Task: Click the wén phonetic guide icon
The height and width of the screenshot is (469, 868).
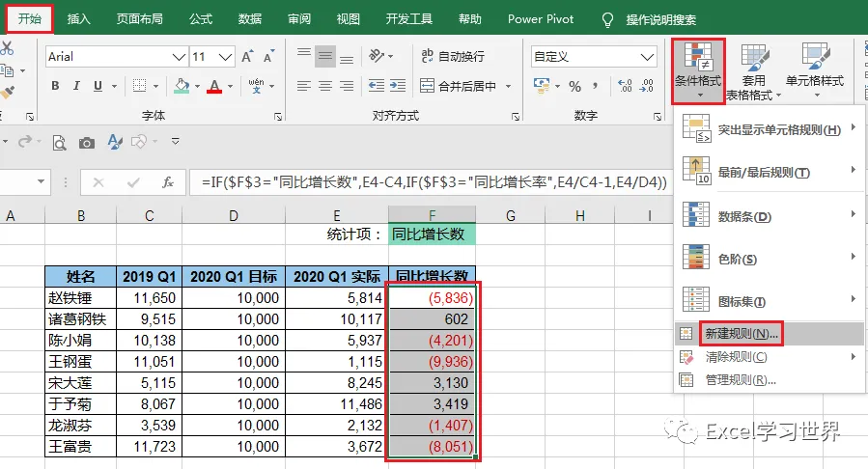Action: tap(256, 86)
